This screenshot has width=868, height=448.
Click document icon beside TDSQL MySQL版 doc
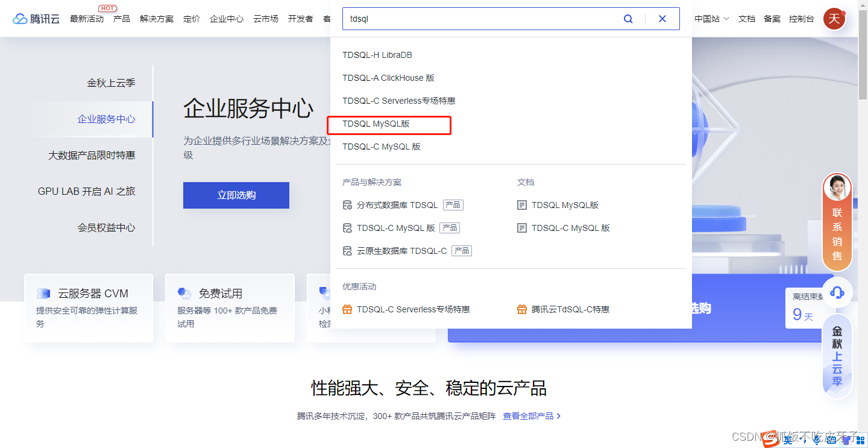522,205
